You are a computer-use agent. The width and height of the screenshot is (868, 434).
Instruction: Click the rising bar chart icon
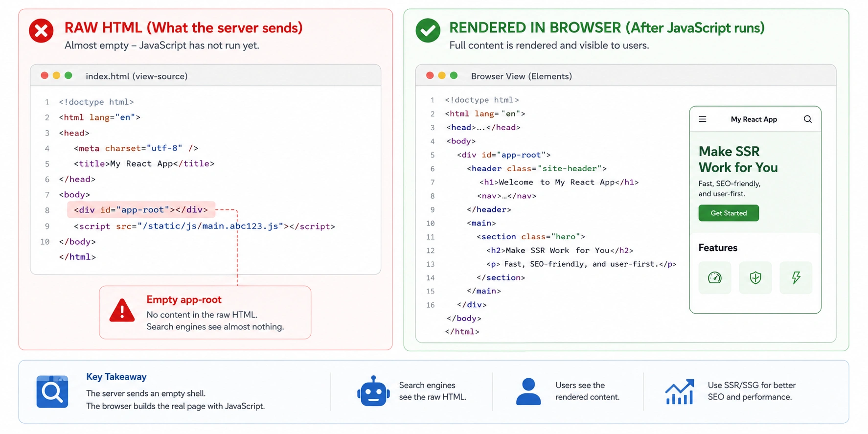[680, 391]
